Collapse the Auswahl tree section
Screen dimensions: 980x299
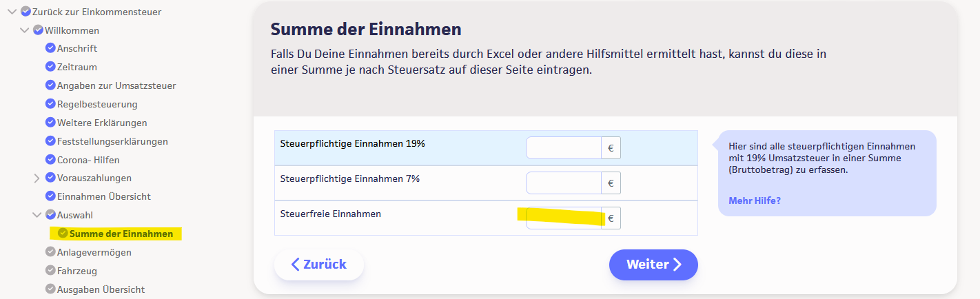click(x=37, y=215)
